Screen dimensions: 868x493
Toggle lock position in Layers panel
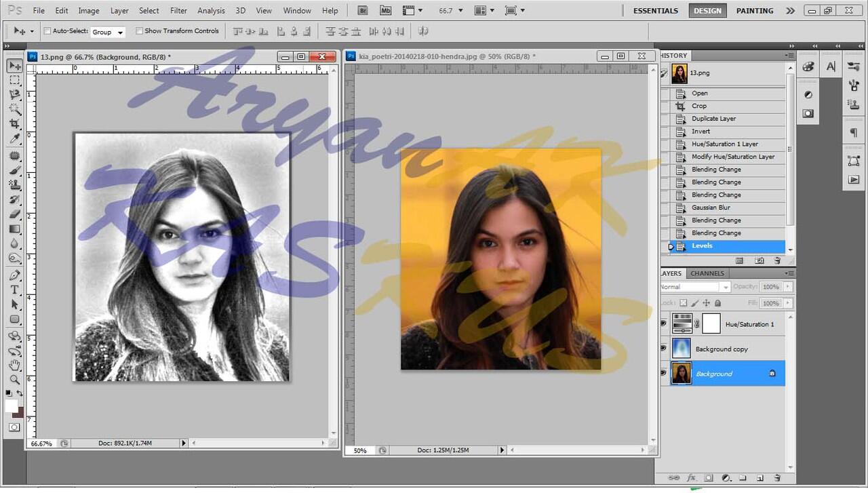pyautogui.click(x=707, y=303)
